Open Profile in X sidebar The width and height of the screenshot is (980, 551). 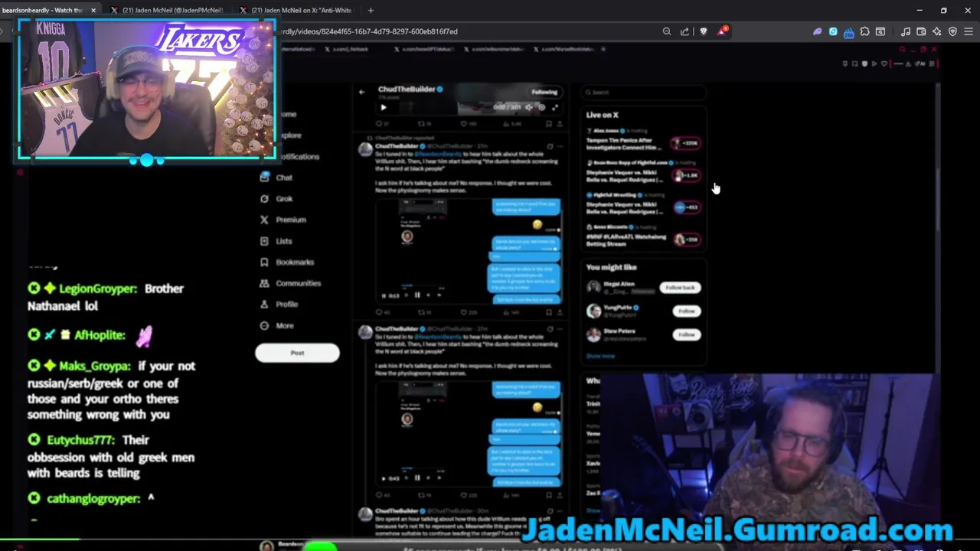coord(279,304)
